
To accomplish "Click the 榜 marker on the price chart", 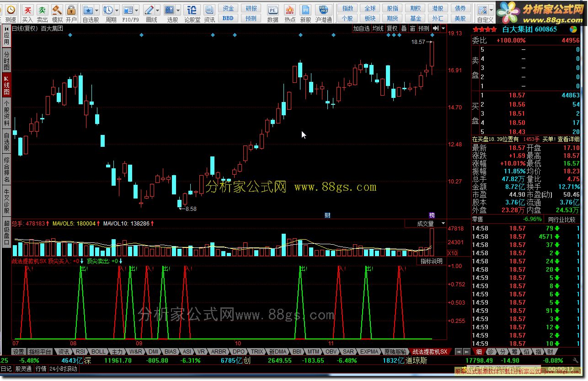I will pyautogui.click(x=432, y=215).
